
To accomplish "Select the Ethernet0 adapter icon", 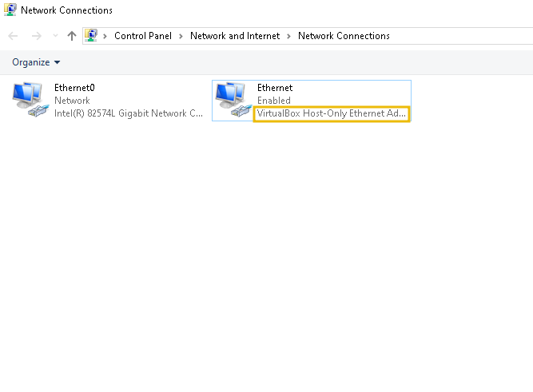I will click(30, 99).
